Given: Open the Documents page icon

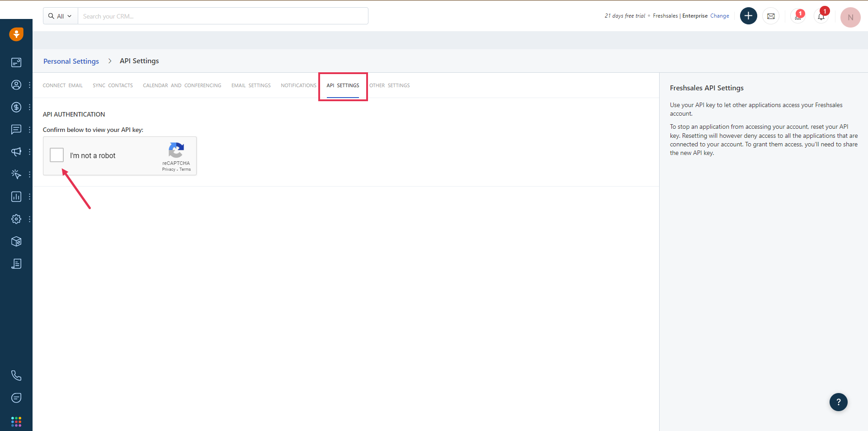Looking at the screenshot, I should [16, 264].
